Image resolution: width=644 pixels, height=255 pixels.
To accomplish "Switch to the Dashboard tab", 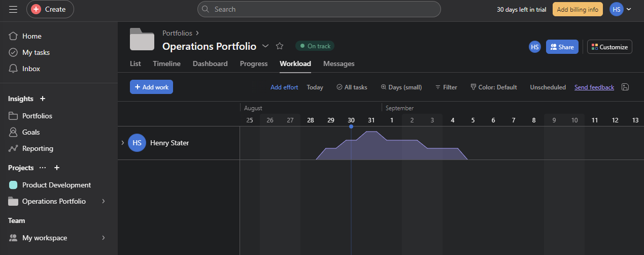I will coord(210,63).
